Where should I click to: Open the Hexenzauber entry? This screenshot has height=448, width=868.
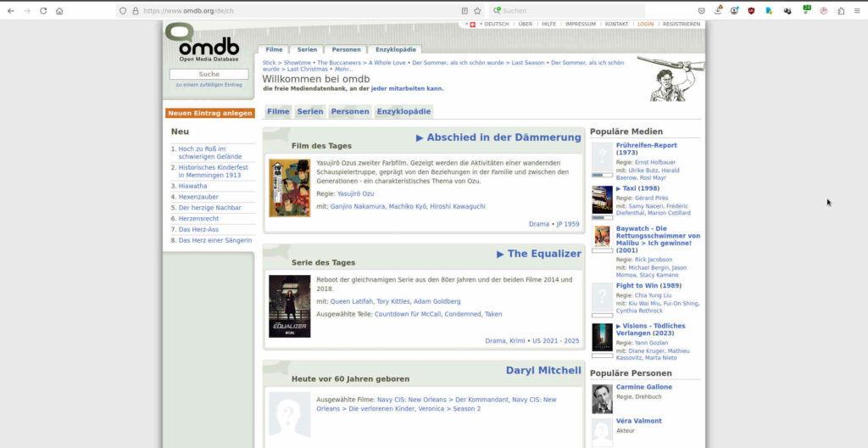pyautogui.click(x=198, y=197)
